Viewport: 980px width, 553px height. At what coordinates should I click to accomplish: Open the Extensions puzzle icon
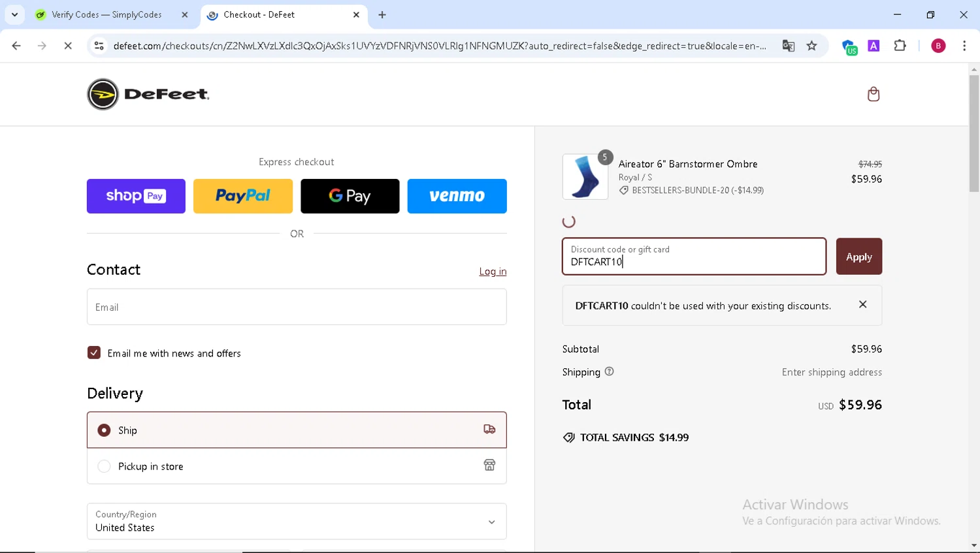point(900,46)
